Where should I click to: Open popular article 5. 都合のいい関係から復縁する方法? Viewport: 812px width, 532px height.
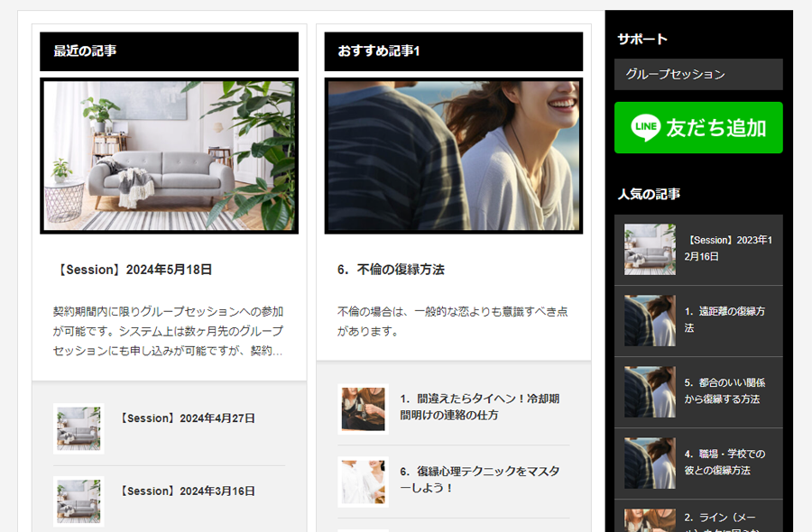(724, 390)
